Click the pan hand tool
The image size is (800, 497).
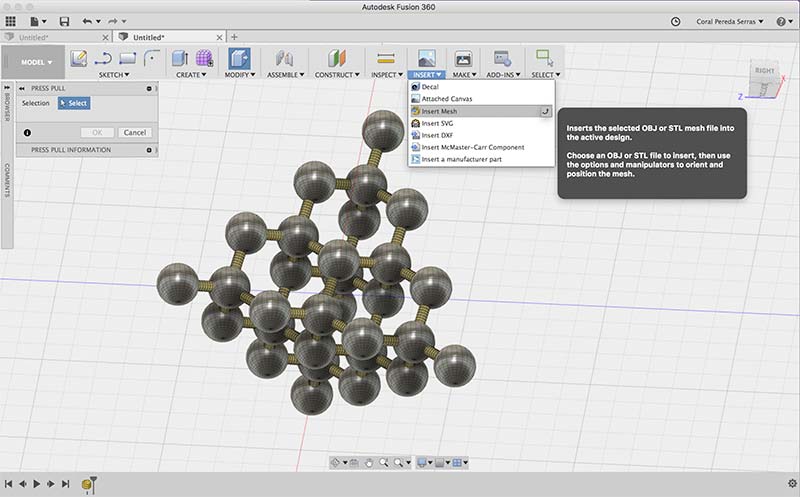click(x=369, y=463)
